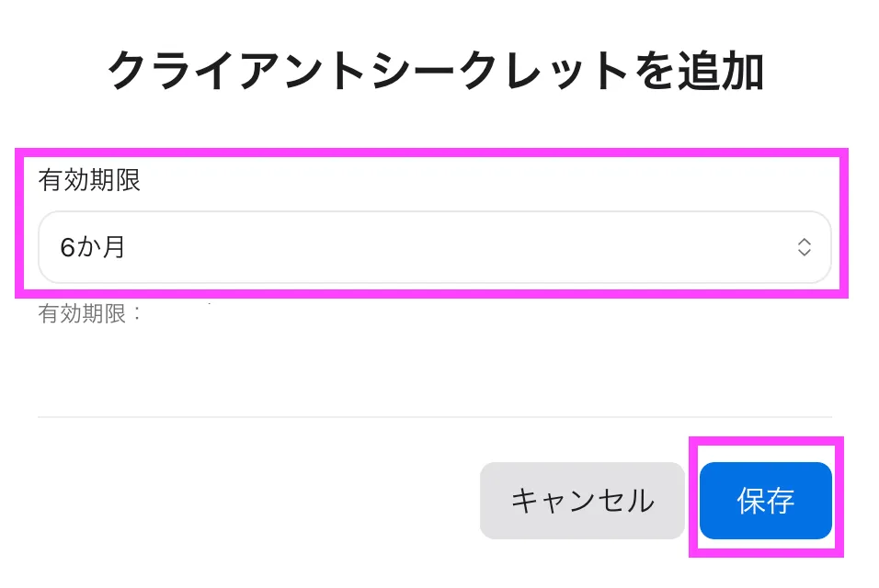Viewport: 879px width, 588px height.
Task: Select the 6か月 text in combo box
Action: (x=93, y=247)
